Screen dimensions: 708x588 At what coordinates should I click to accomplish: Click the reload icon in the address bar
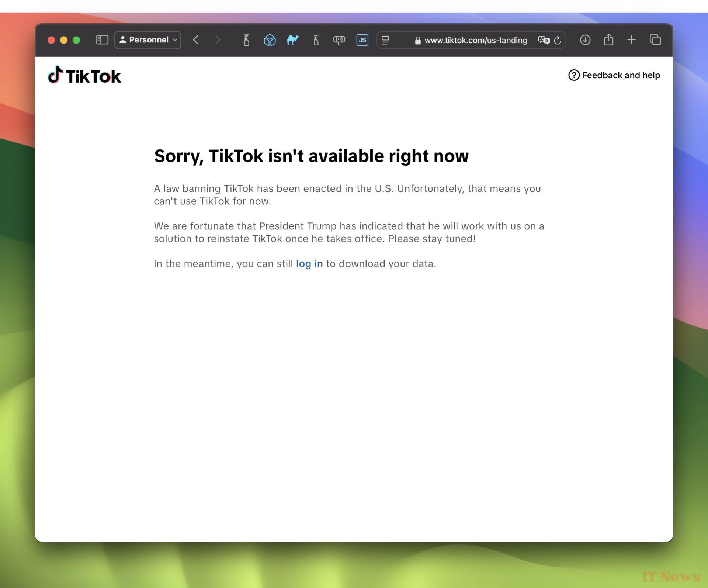click(x=558, y=40)
